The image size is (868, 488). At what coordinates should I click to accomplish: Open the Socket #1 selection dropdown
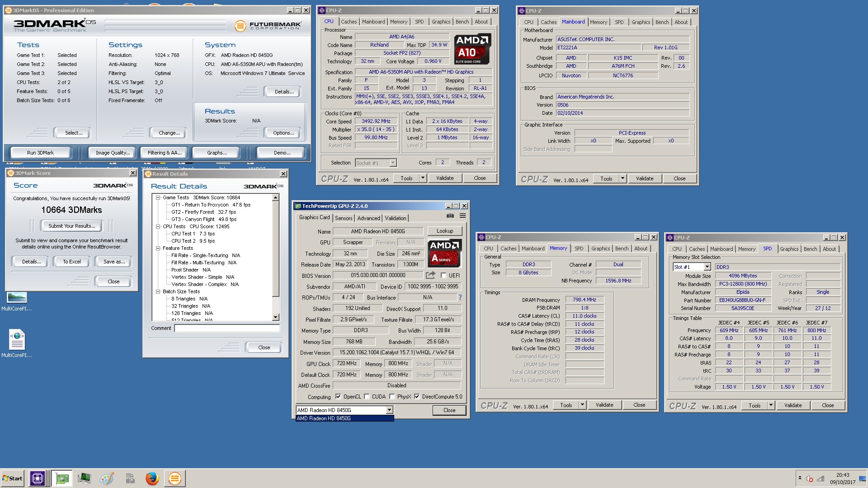click(x=393, y=163)
